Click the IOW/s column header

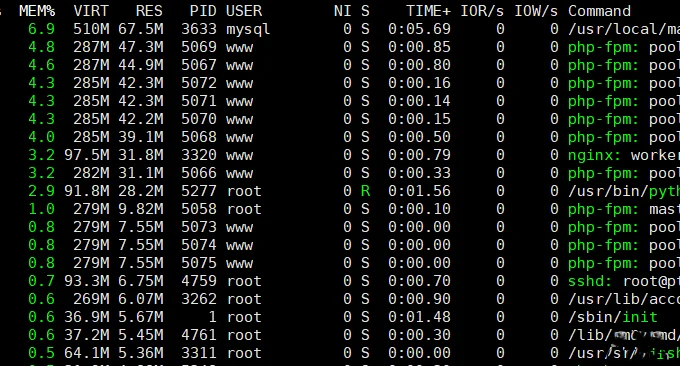536,11
